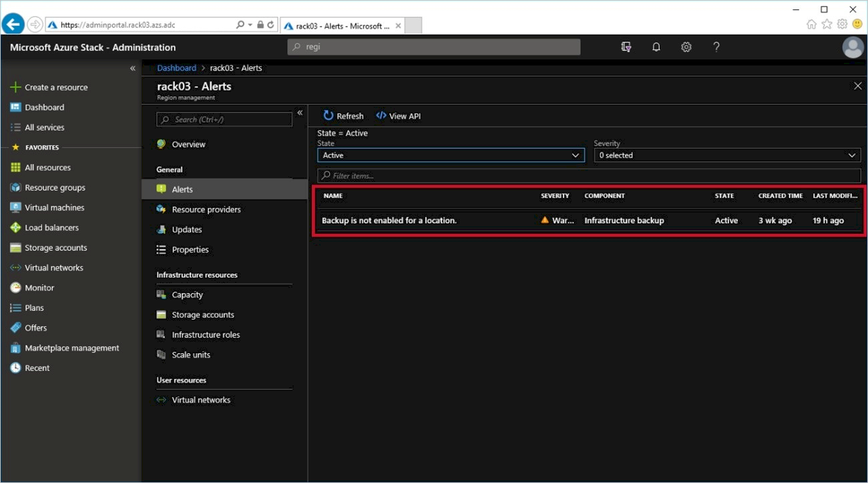The height and width of the screenshot is (483, 868).
Task: Click the Refresh button in the Alerts toolbar
Action: (x=344, y=116)
